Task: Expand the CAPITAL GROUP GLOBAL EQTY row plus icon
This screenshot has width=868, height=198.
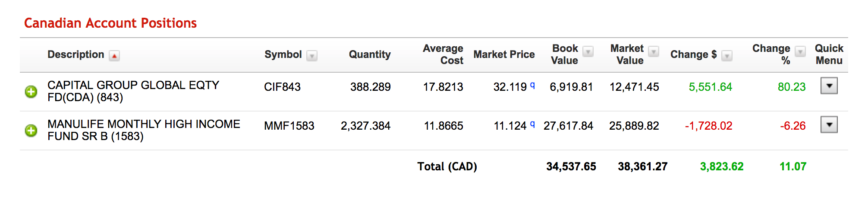Action: 31,92
